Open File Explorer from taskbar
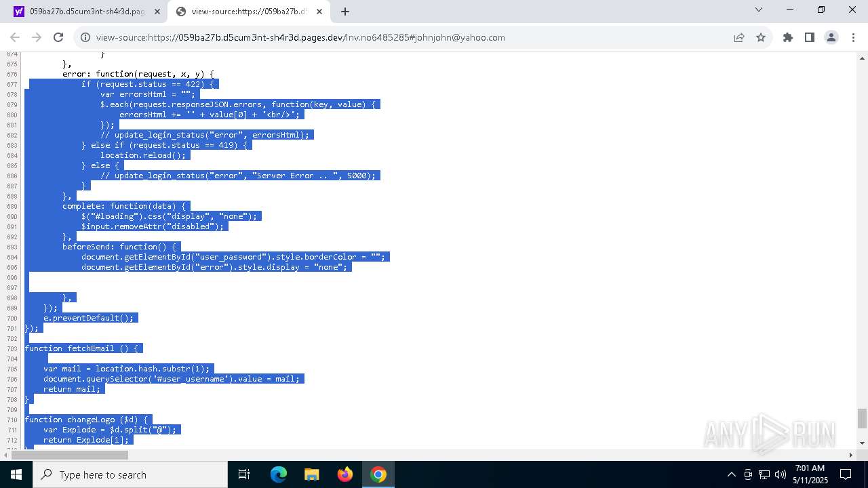This screenshot has width=868, height=488. click(312, 474)
